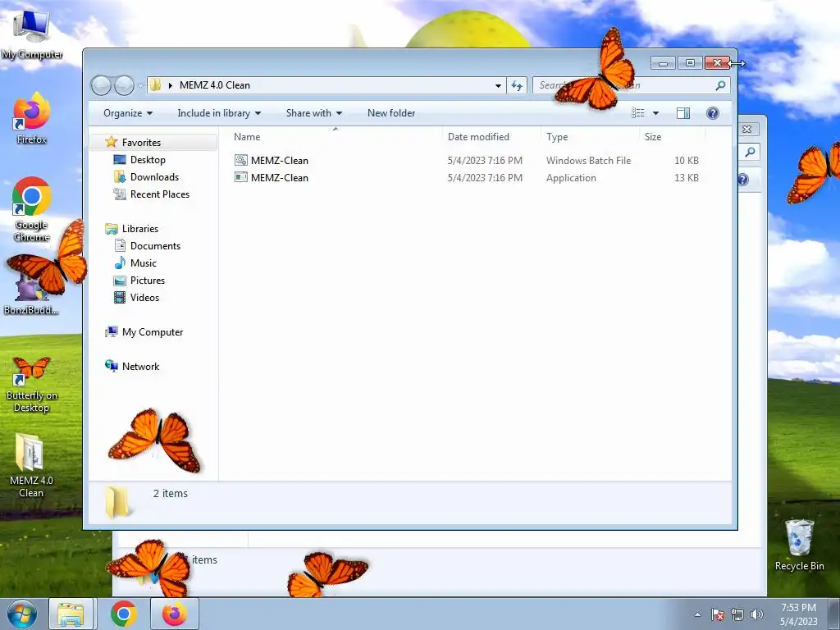Open the Share with dropdown
The width and height of the screenshot is (840, 630).
pyautogui.click(x=314, y=113)
